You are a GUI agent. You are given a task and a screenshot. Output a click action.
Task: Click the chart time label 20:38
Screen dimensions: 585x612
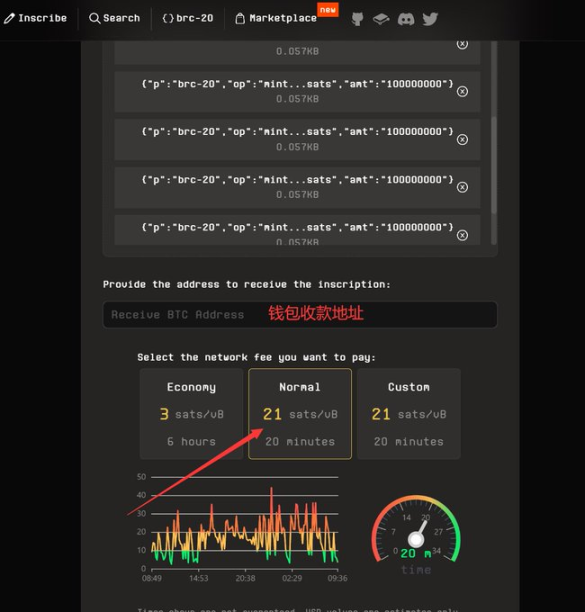coord(245,578)
